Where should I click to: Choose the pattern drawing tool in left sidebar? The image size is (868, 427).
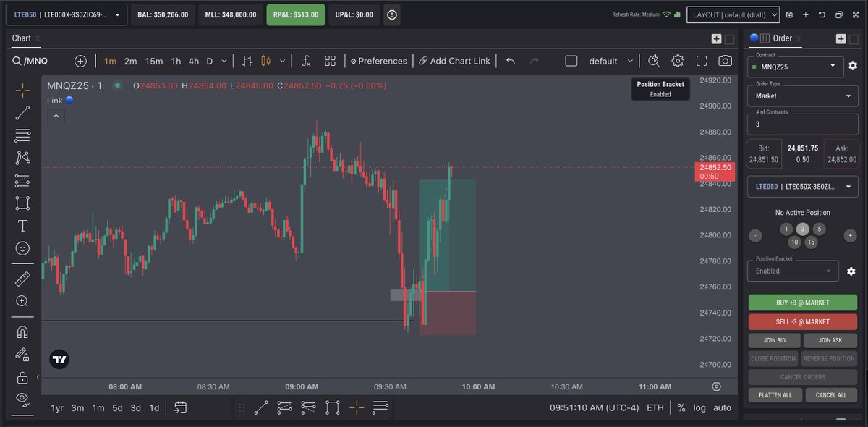coord(22,158)
